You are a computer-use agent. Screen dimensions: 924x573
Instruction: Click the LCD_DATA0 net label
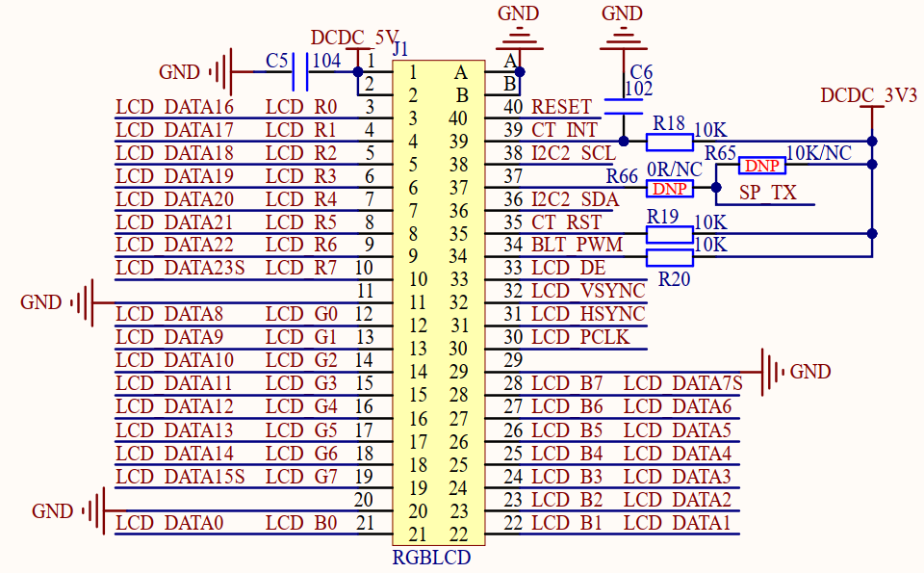[169, 523]
